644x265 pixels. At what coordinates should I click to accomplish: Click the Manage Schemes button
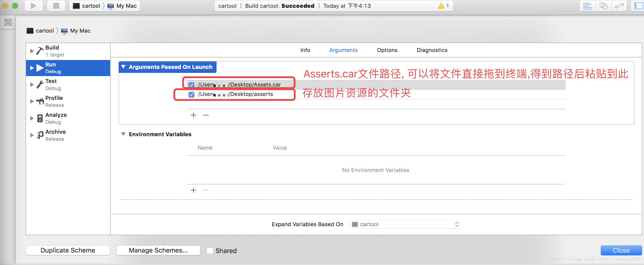pos(158,250)
